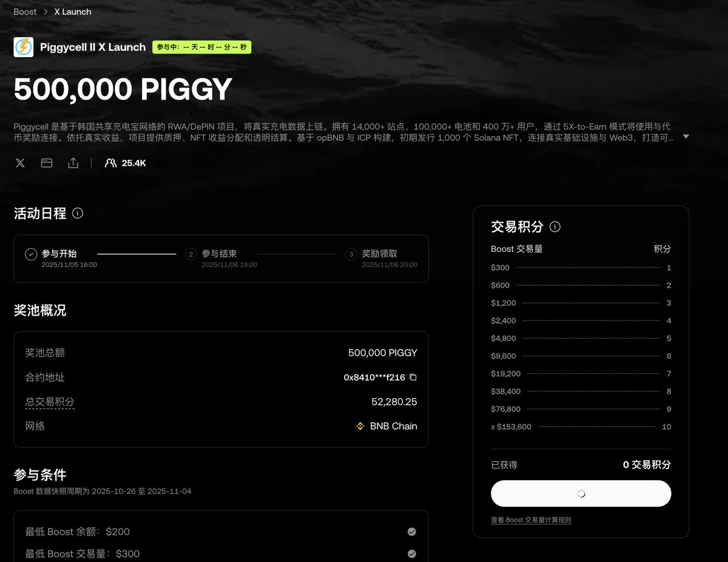
Task: Click the $9,600 volume row
Action: click(581, 356)
